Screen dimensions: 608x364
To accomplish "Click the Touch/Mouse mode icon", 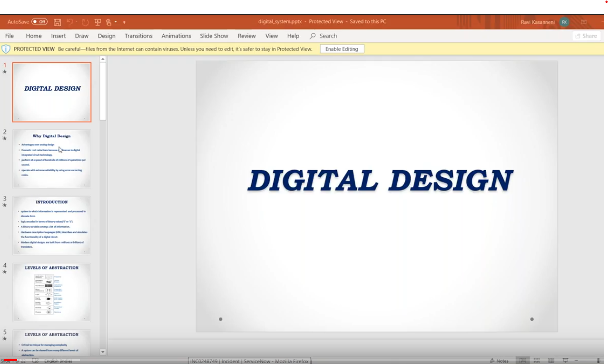I will click(109, 22).
